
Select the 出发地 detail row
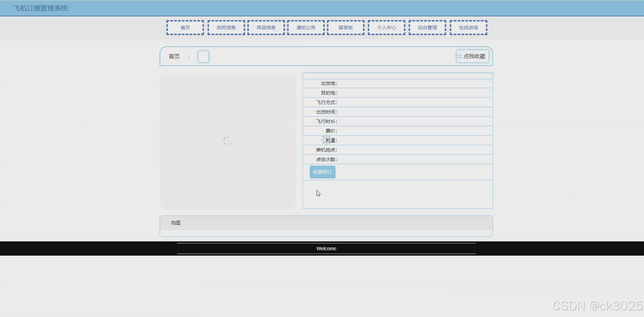click(329, 83)
